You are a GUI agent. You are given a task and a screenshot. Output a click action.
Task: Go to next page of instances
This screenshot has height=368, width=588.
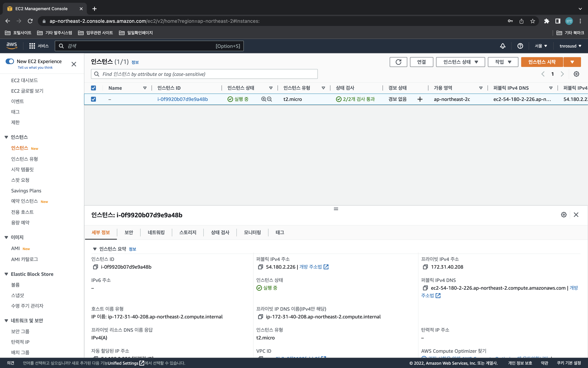click(x=562, y=74)
